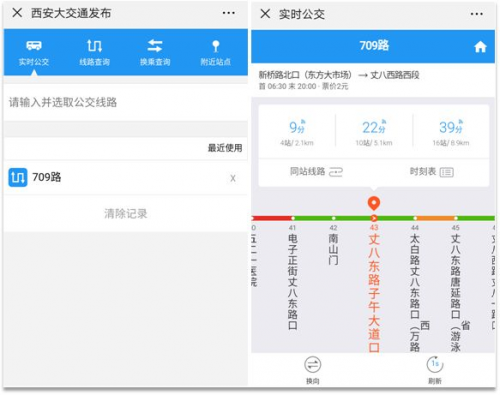
Task: Click the 709路 header title
Action: click(x=374, y=45)
